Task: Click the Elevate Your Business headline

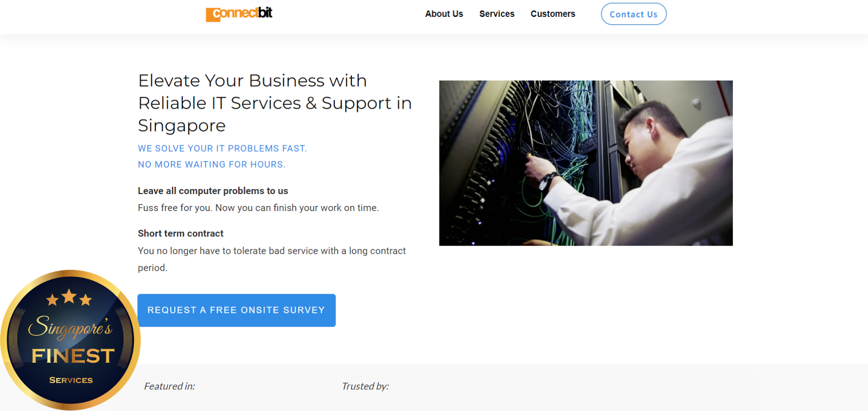Action: click(x=275, y=103)
